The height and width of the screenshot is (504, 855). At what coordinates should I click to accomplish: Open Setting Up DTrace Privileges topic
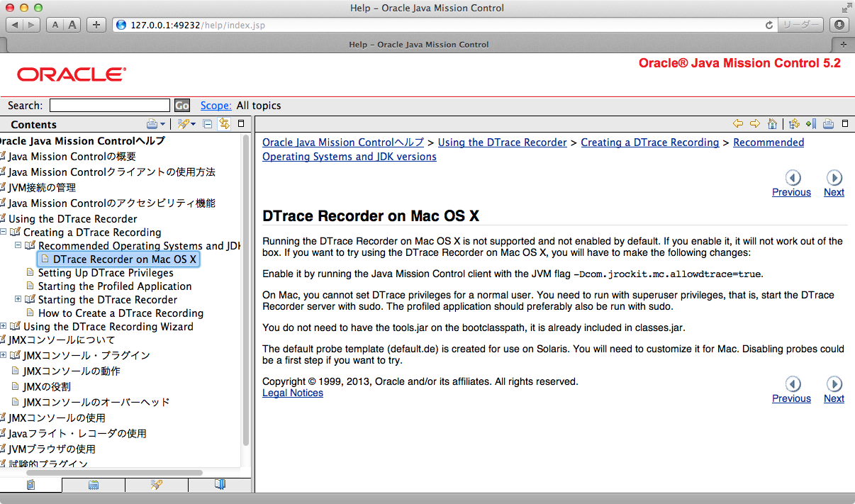[106, 273]
